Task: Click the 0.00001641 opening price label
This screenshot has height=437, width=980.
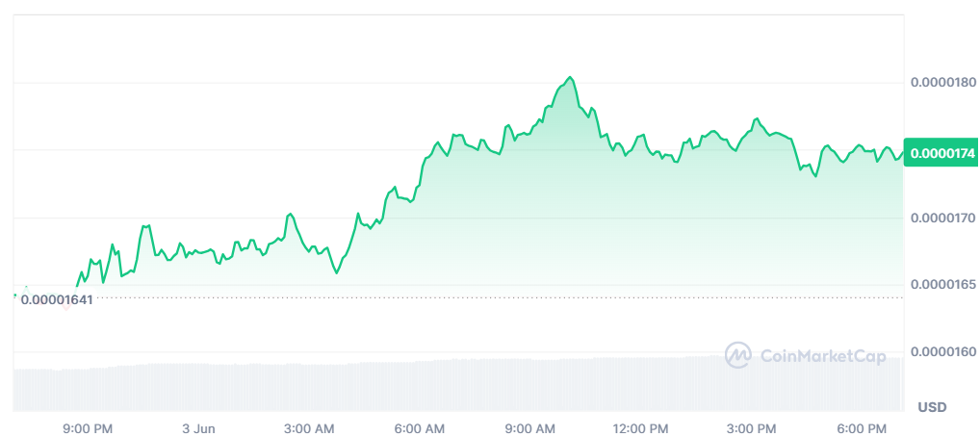Action: click(57, 300)
